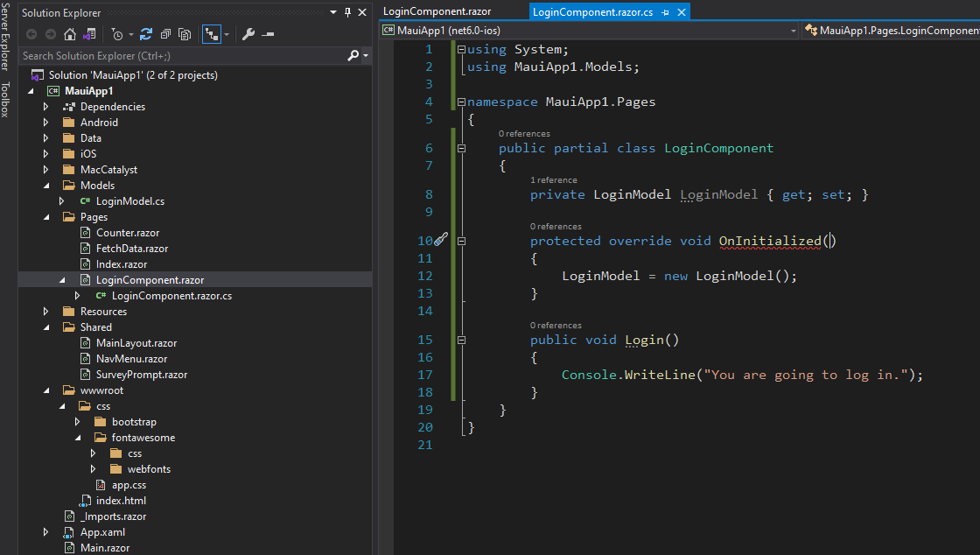The height and width of the screenshot is (555, 980).
Task: Open Properties via the wrench icon
Action: click(x=249, y=33)
